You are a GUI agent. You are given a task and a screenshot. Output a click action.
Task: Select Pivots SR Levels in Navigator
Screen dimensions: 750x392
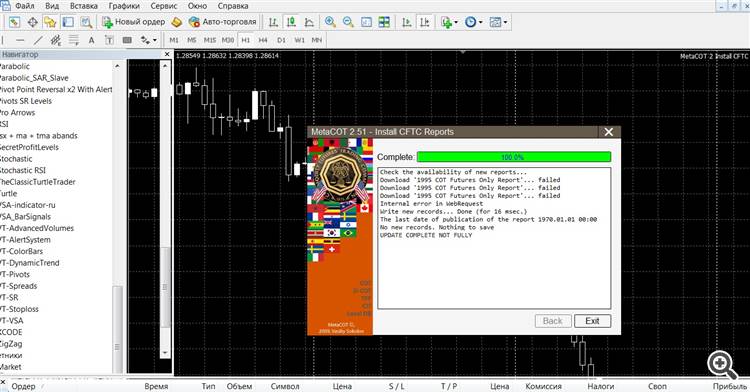pyautogui.click(x=26, y=101)
